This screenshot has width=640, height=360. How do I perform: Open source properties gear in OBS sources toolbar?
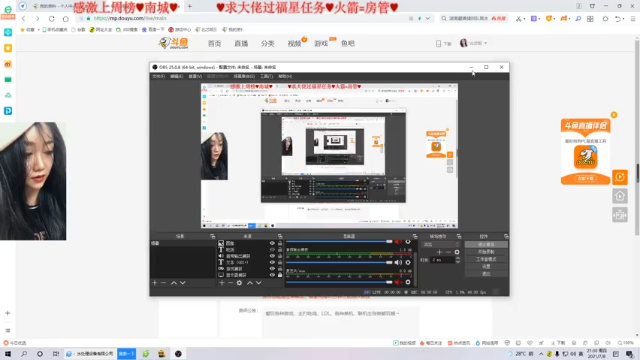[x=239, y=282]
